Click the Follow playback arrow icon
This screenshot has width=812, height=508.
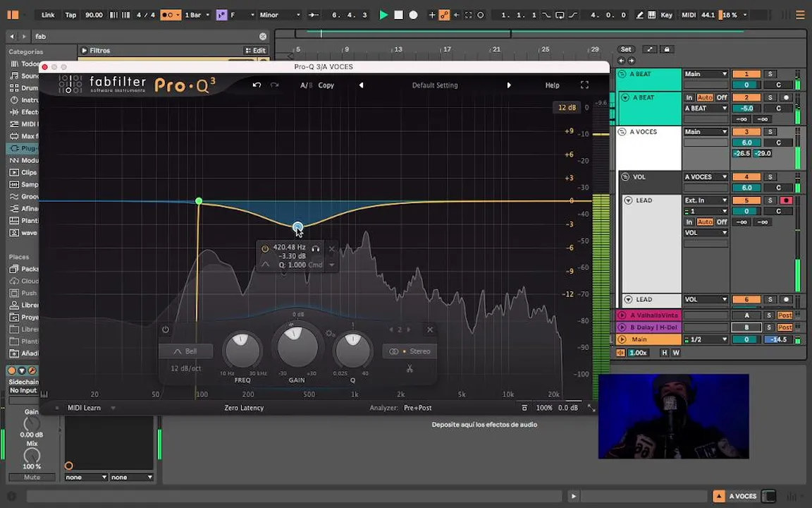point(314,15)
